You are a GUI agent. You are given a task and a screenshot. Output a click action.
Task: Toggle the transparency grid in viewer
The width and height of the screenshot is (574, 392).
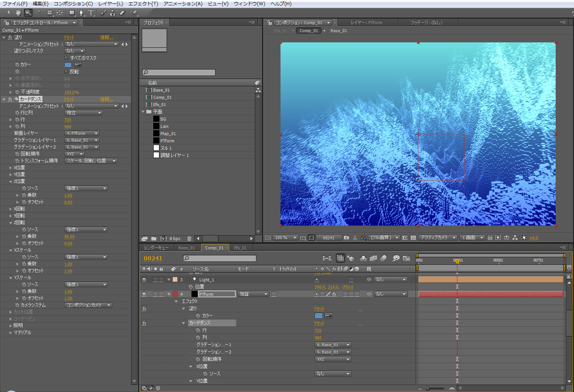(413, 237)
